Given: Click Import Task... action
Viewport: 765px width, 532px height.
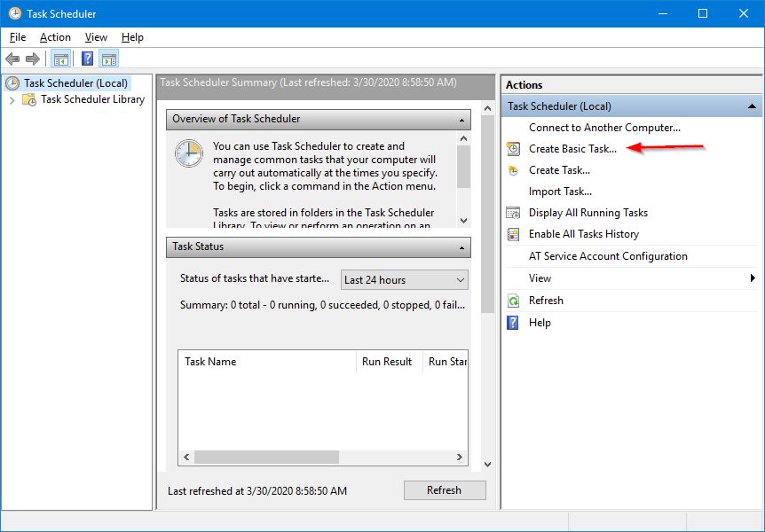Looking at the screenshot, I should 560,192.
